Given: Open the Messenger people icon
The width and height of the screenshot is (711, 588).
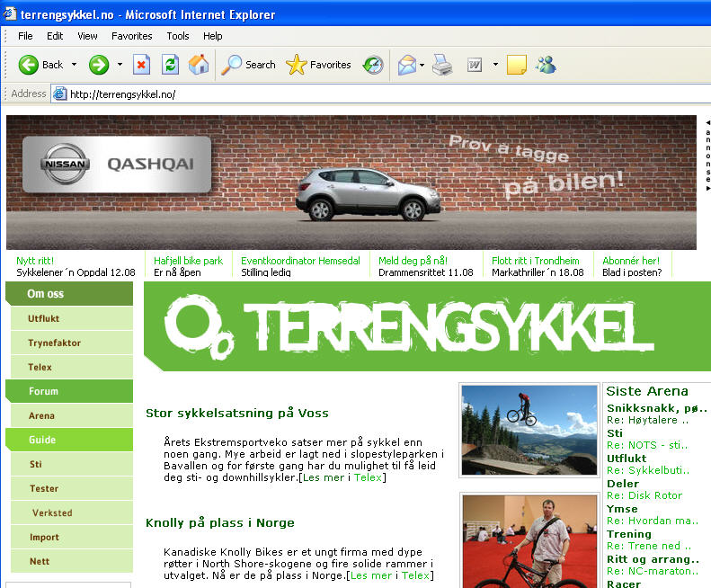Looking at the screenshot, I should click(x=546, y=65).
